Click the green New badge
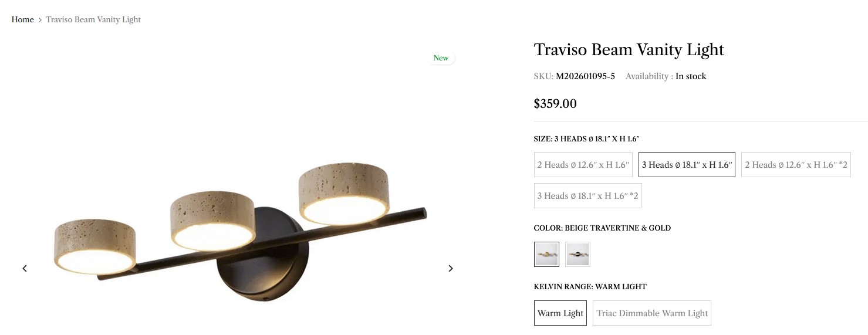 [x=441, y=58]
